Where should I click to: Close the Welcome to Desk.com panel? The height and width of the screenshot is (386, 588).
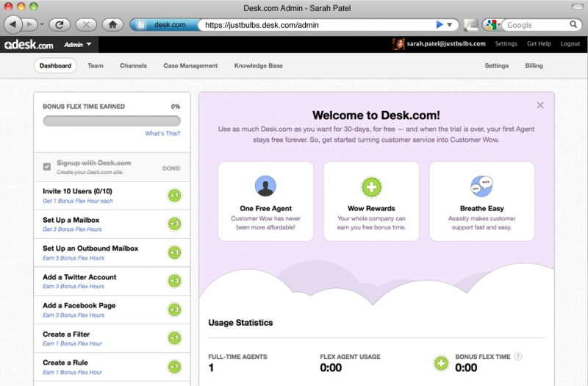point(540,105)
